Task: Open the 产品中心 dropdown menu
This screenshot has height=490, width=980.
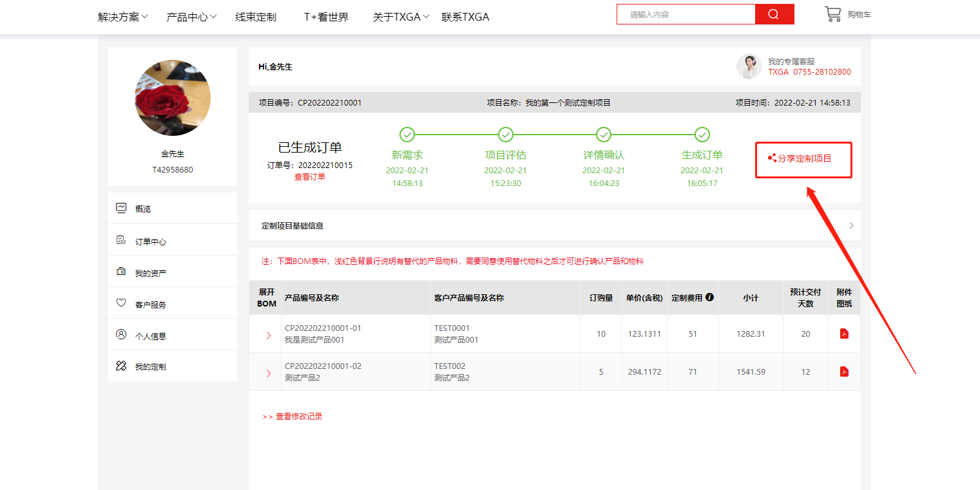Action: [x=191, y=17]
